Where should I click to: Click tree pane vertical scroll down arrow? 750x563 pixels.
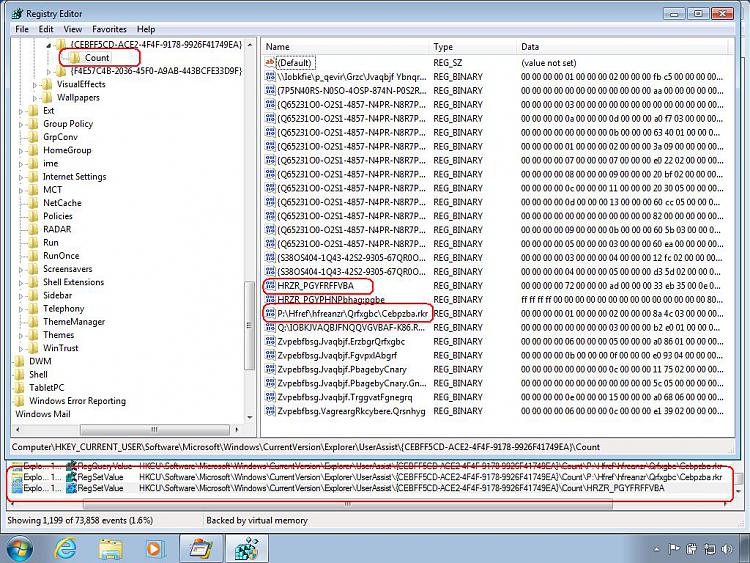click(x=250, y=418)
